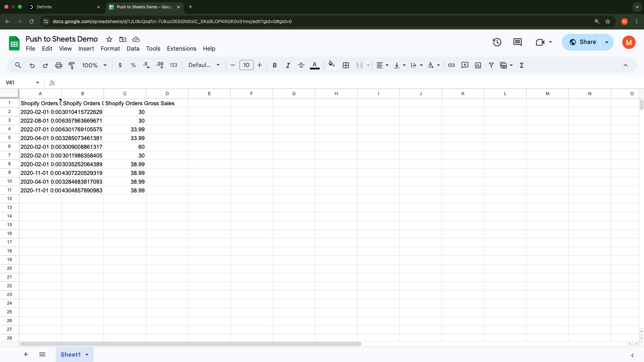
Task: Decrease font size minus button
Action: (233, 65)
